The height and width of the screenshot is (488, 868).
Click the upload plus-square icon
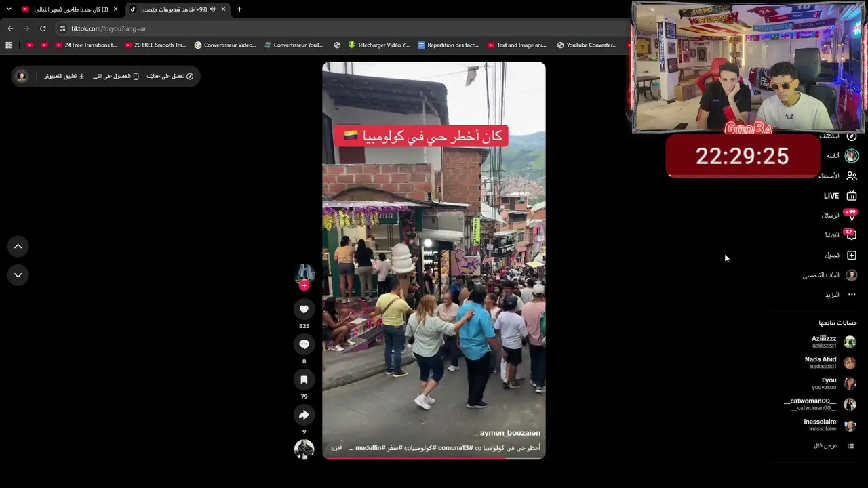[852, 256]
